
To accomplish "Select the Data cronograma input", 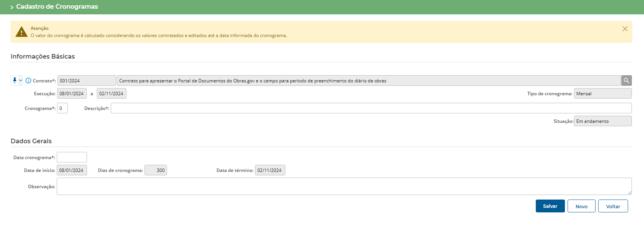I will (72, 157).
